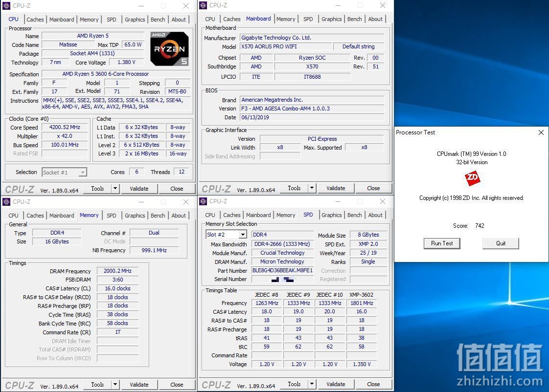Expand the Tools arrow in the CPU-tab window
The image size is (549, 392).
coord(115,189)
